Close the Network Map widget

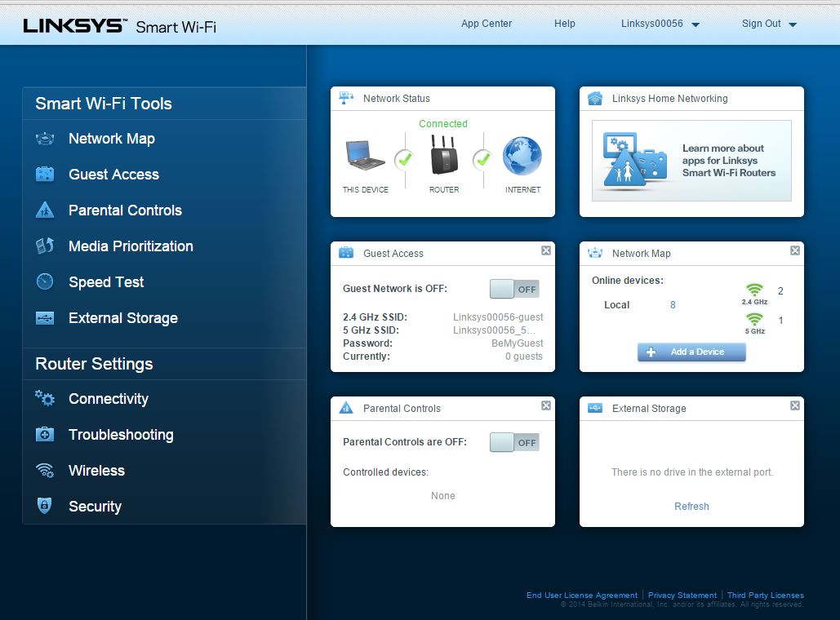795,251
